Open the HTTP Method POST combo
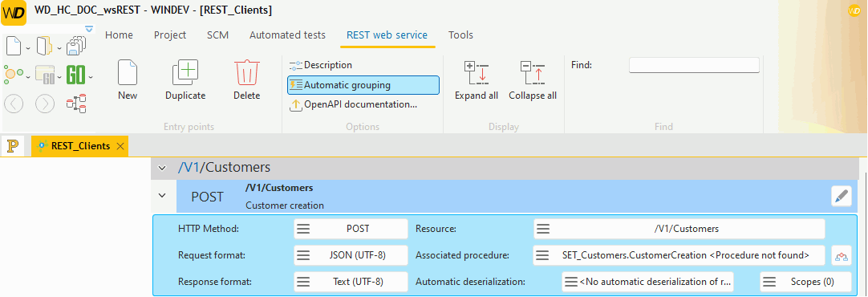868x297 pixels. [x=351, y=228]
